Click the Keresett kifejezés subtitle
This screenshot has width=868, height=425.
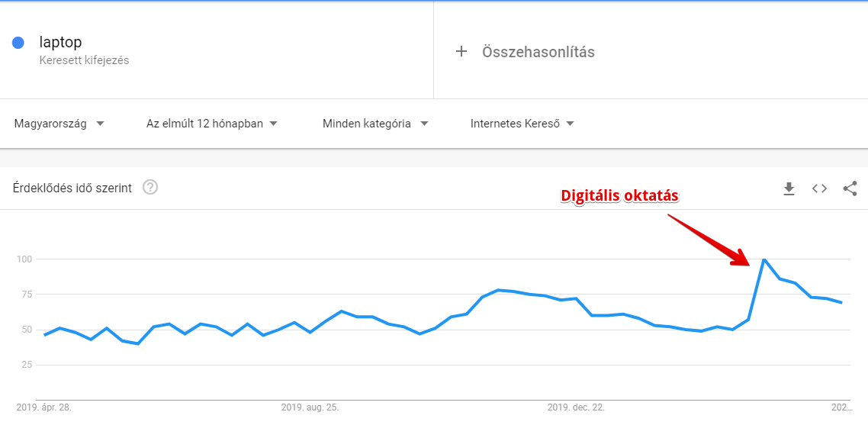(84, 60)
